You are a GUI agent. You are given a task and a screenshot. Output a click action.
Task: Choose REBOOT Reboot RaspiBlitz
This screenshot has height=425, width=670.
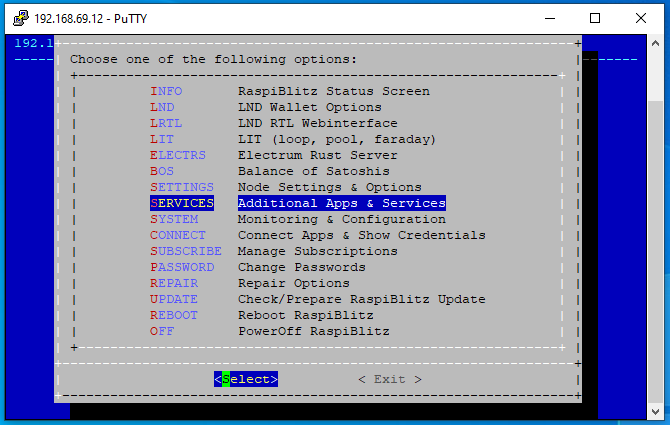[x=262, y=316]
